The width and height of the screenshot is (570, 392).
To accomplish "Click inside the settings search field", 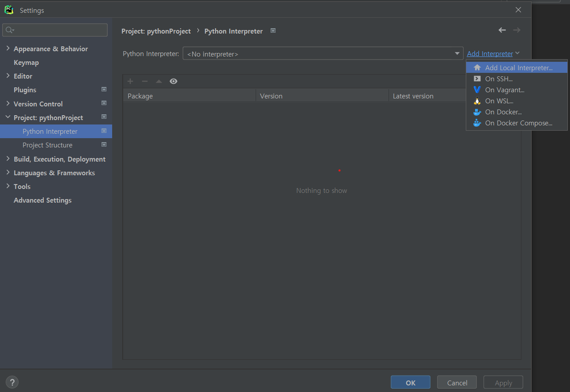I will click(x=55, y=30).
